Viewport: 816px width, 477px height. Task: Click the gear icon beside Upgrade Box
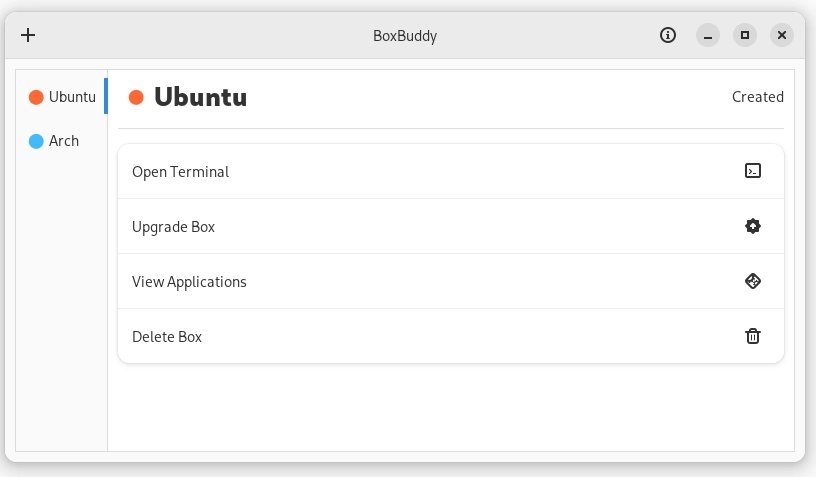click(753, 226)
